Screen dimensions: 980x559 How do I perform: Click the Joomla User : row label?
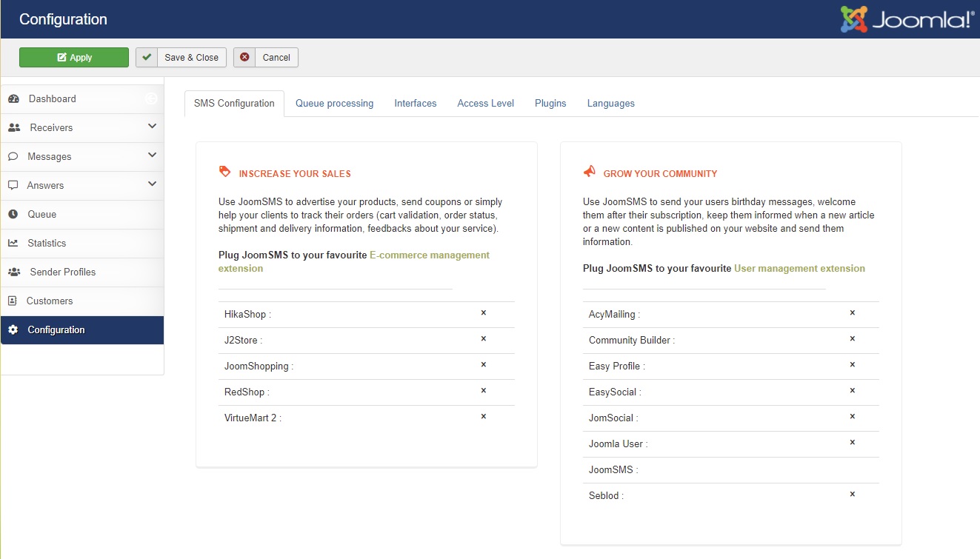pos(618,444)
